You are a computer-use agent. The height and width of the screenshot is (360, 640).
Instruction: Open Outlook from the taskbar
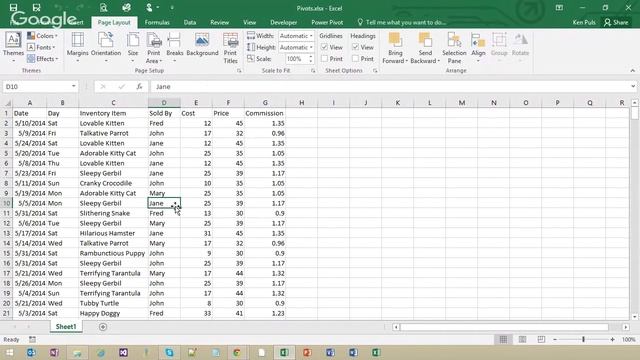(x=31, y=353)
